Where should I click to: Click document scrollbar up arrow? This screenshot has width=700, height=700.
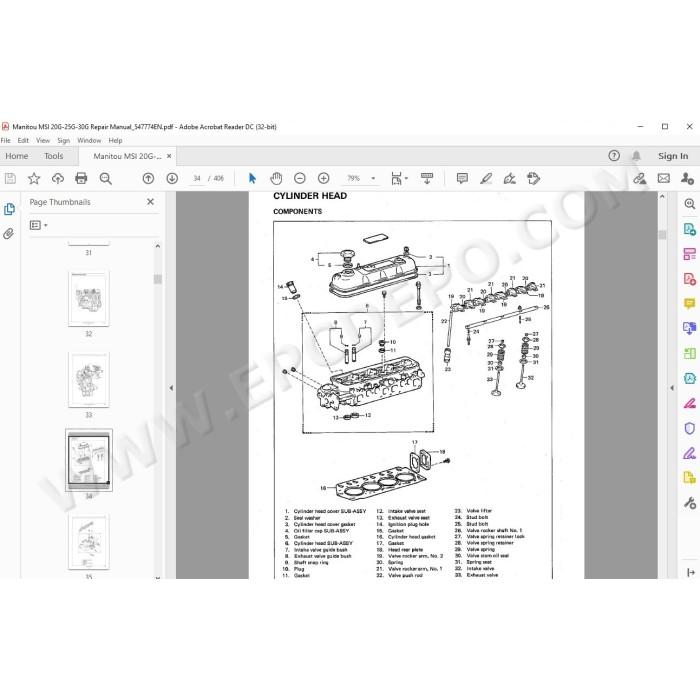[662, 196]
